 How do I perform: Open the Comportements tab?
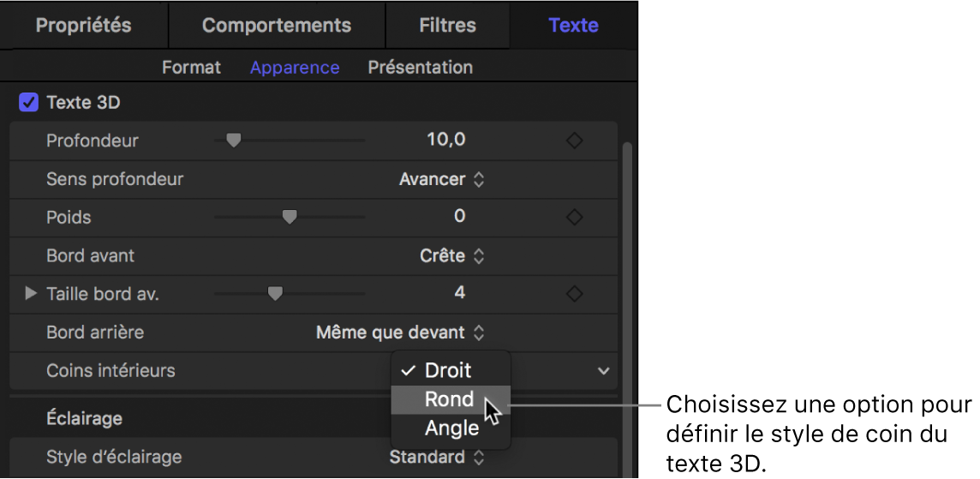point(277,25)
